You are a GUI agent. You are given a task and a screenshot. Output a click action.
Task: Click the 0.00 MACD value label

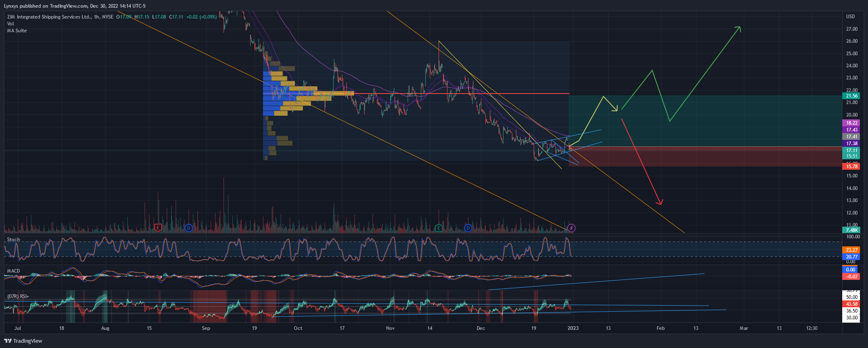(x=851, y=270)
